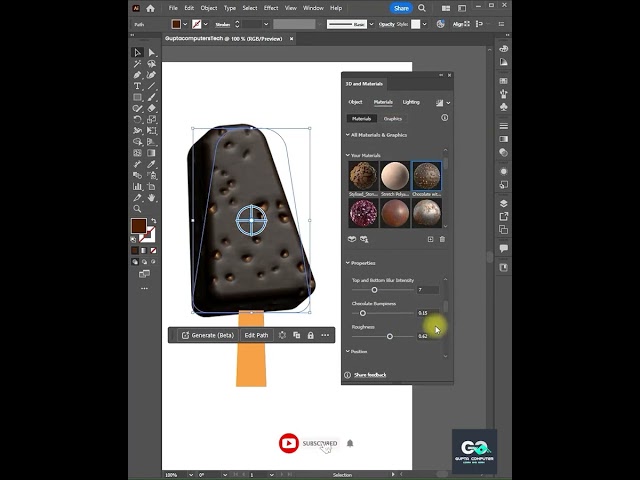Image resolution: width=640 pixels, height=480 pixels.
Task: Select the Pen tool
Action: [x=138, y=75]
